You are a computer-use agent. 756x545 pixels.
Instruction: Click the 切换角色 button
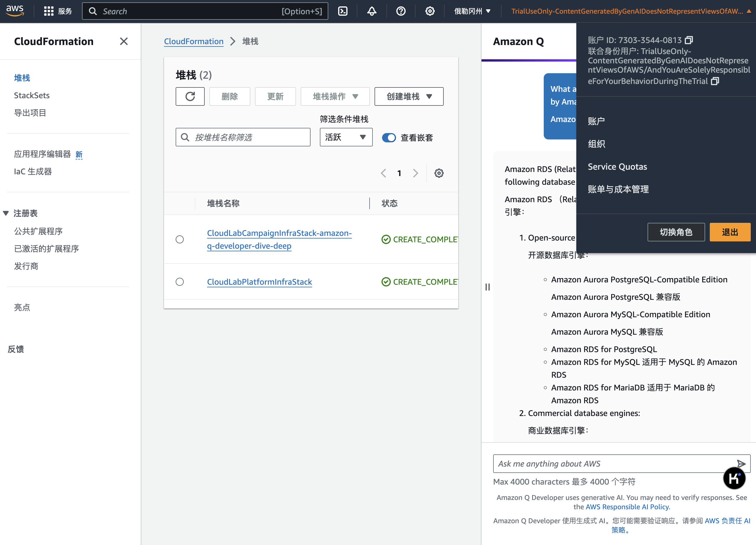click(x=676, y=232)
